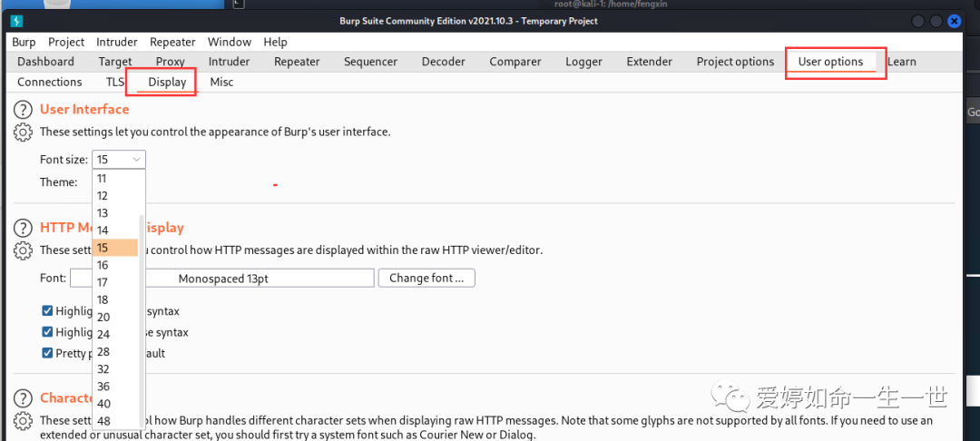This screenshot has height=441, width=980.
Task: Open HTTP Message Display gear icon
Action: (23, 250)
